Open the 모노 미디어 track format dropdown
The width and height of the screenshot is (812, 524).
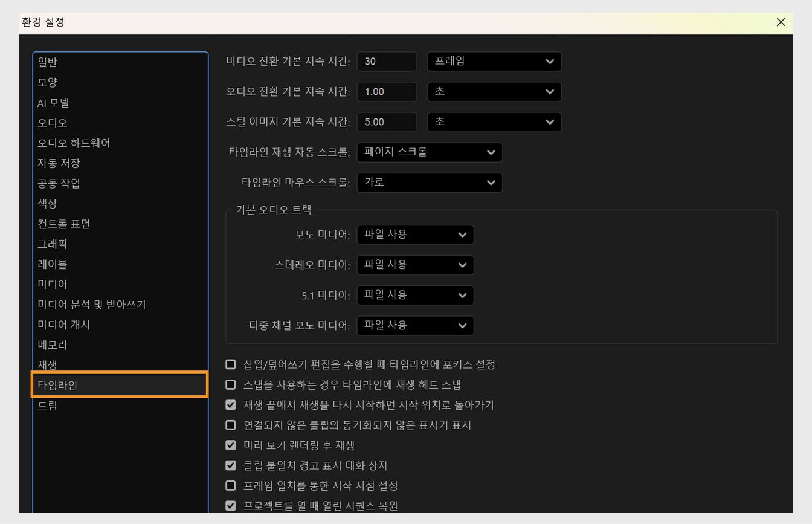point(414,235)
